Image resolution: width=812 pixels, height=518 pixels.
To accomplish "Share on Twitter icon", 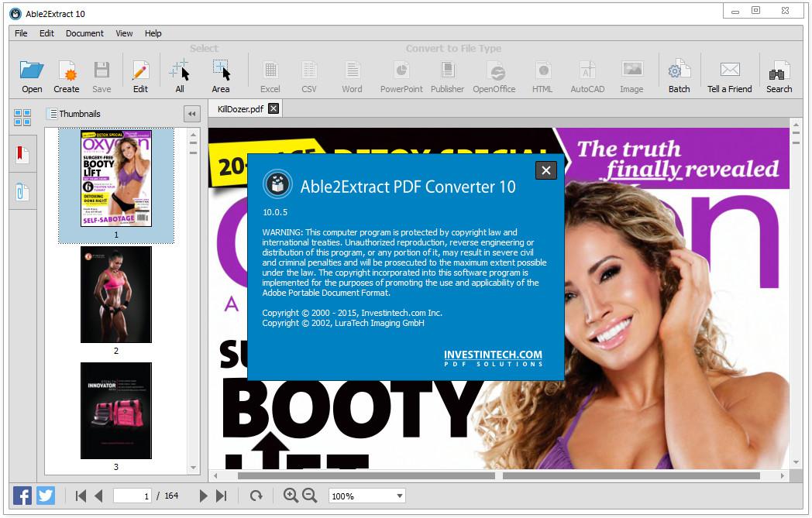I will coord(46,496).
